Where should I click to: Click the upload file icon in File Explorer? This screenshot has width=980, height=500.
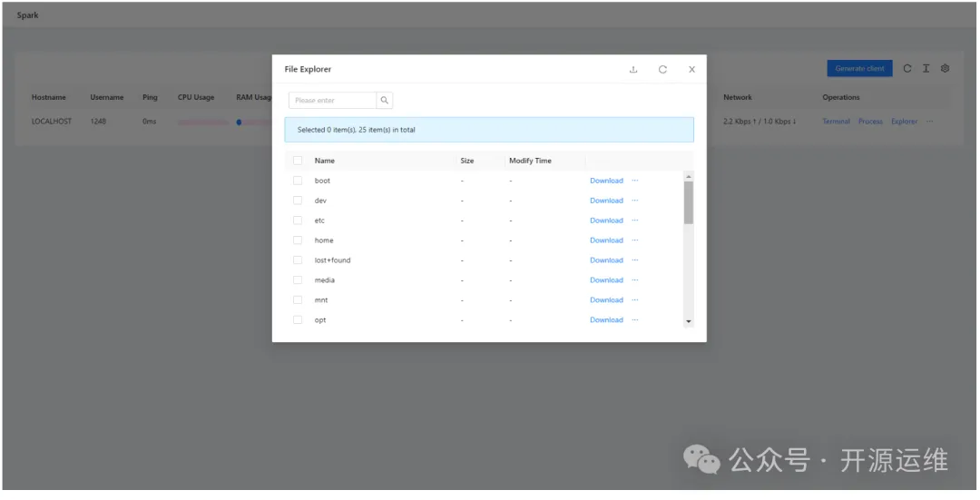633,70
